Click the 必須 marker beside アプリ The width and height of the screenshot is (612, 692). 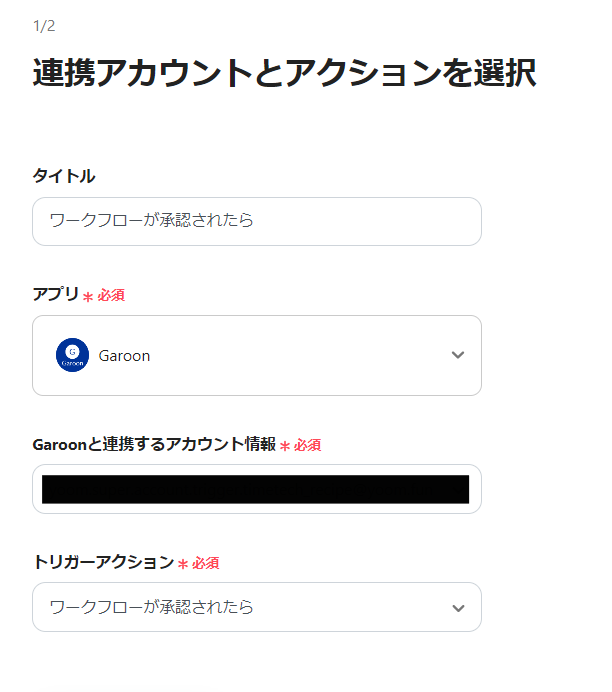(x=111, y=296)
